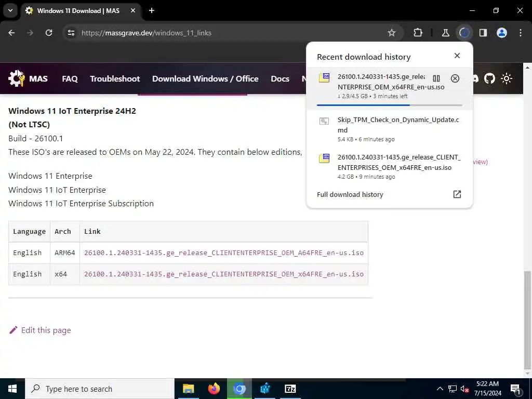
Task: Open the GitHub icon in site header
Action: click(489, 78)
